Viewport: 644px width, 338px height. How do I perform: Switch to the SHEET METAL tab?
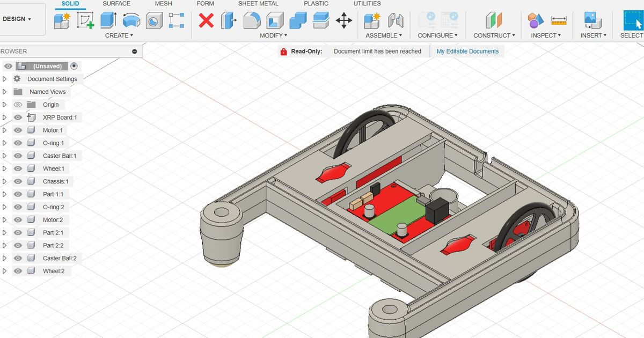pos(258,3)
